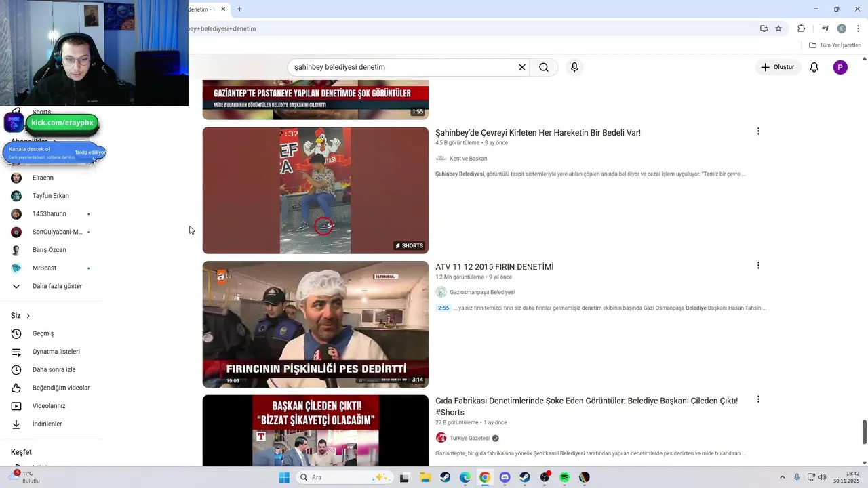The height and width of the screenshot is (488, 868).
Task: Open Discord from taskbar
Action: [505, 477]
